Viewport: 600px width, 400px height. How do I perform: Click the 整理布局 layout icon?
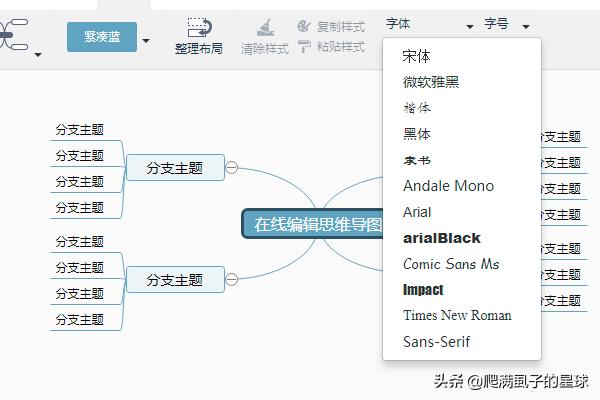coord(198,28)
